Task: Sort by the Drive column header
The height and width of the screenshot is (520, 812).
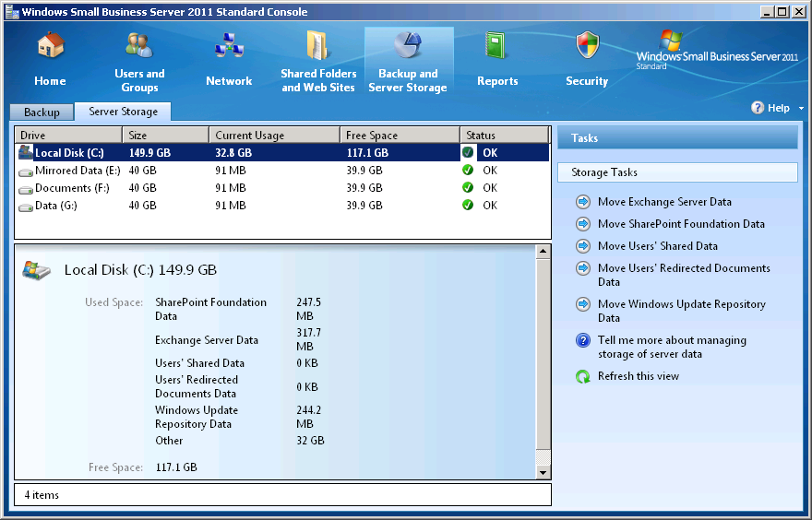Action: pos(68,135)
